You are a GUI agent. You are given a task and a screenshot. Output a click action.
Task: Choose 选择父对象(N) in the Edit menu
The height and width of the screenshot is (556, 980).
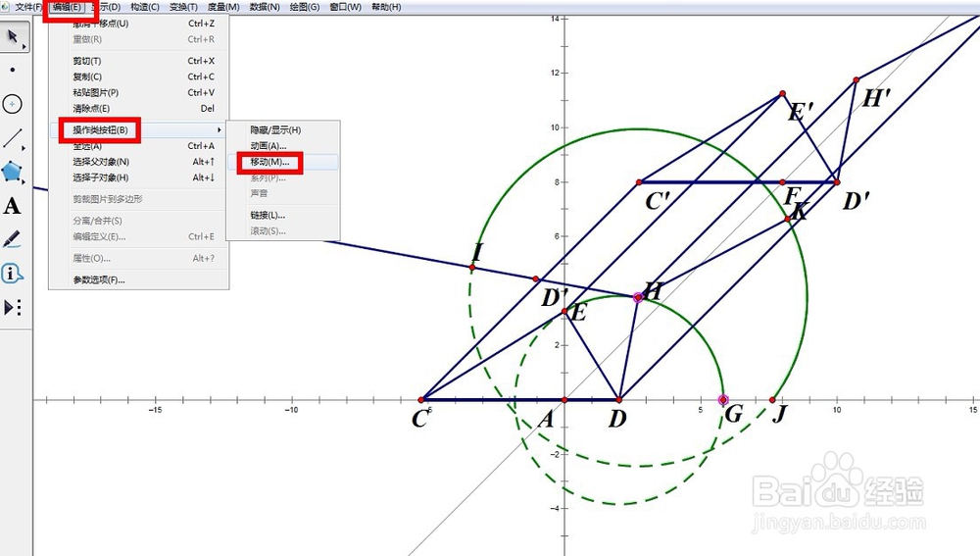pos(139,162)
